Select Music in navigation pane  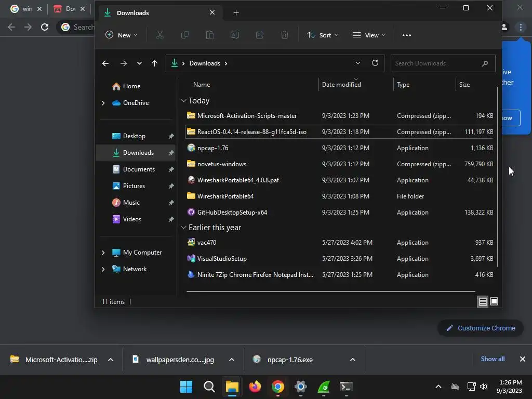[x=137, y=203]
